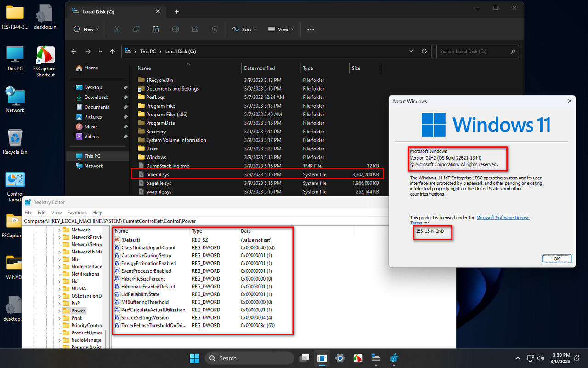
Task: Open the FSCapture shortcut desktop icon
Action: (x=45, y=62)
